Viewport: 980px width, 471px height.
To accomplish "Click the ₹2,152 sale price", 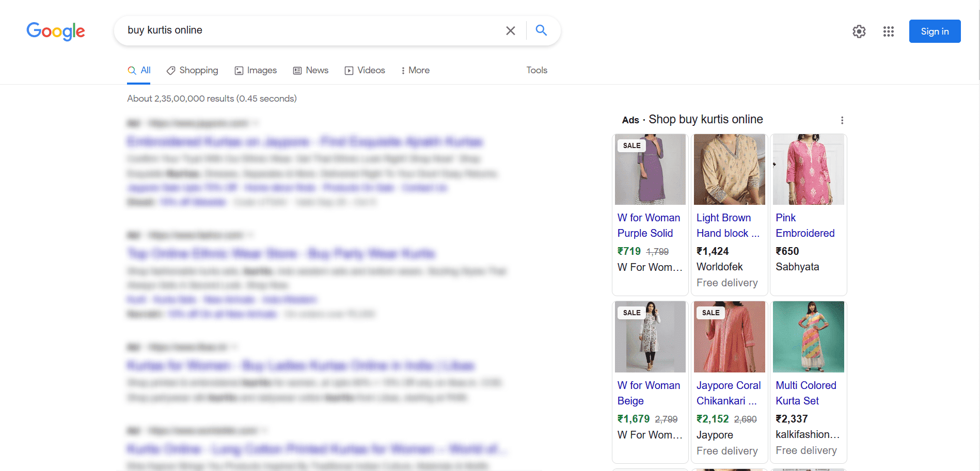I will 713,419.
